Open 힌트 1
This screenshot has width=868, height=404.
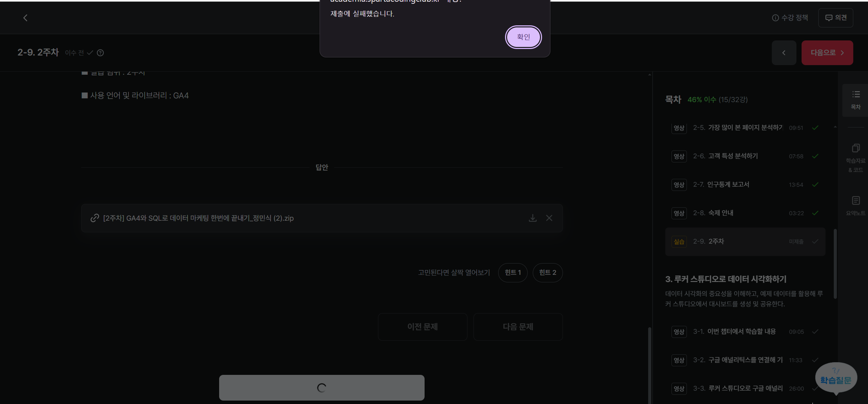point(513,272)
